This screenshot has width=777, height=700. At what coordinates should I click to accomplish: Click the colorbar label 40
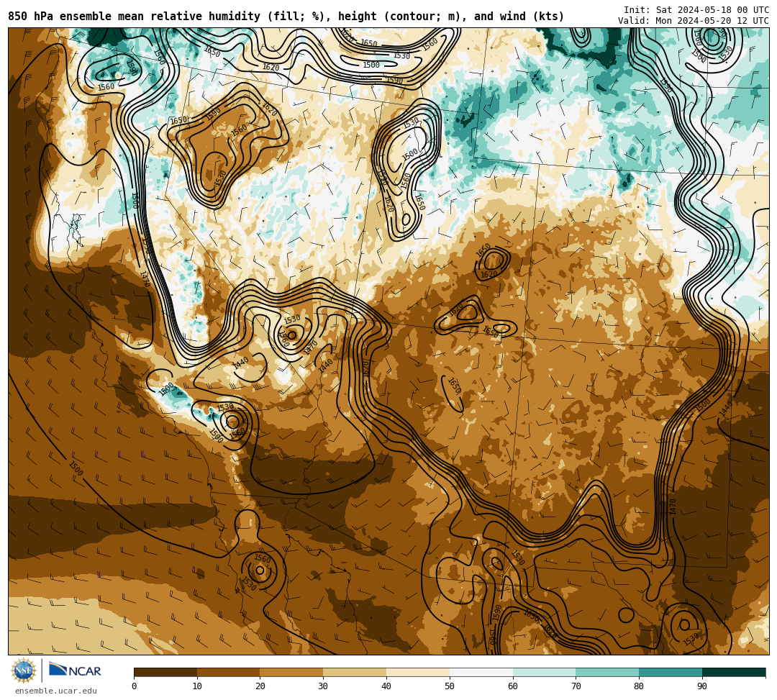pyautogui.click(x=386, y=686)
